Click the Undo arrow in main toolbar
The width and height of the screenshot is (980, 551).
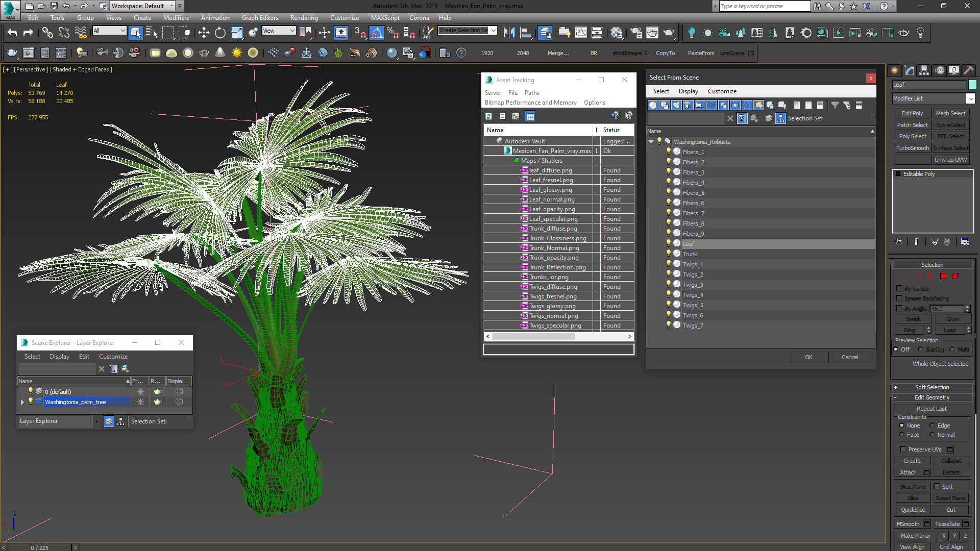12,33
